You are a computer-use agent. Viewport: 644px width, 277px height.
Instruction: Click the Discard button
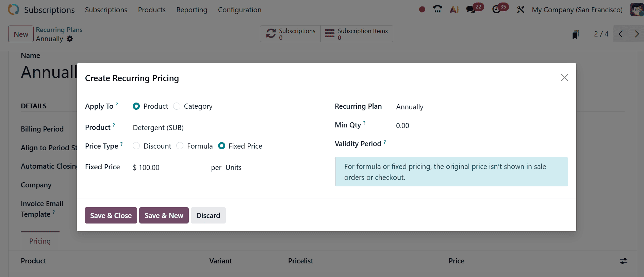(208, 215)
